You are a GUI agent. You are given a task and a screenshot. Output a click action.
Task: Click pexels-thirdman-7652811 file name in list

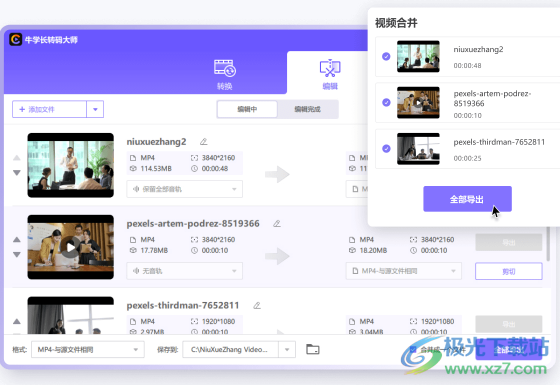pyautogui.click(x=183, y=305)
